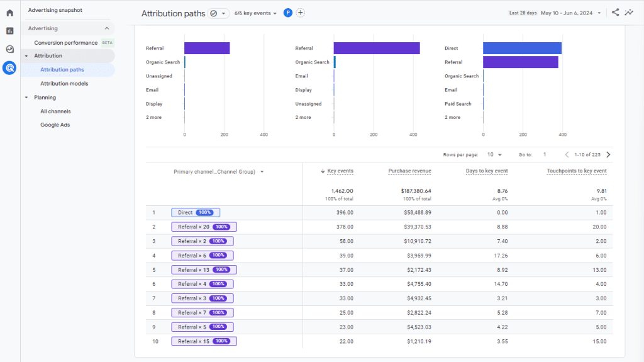
Task: Open Advertising snapshot
Action: click(55, 10)
